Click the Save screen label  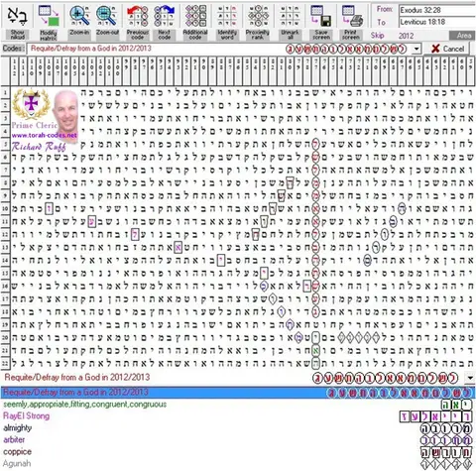(x=321, y=35)
